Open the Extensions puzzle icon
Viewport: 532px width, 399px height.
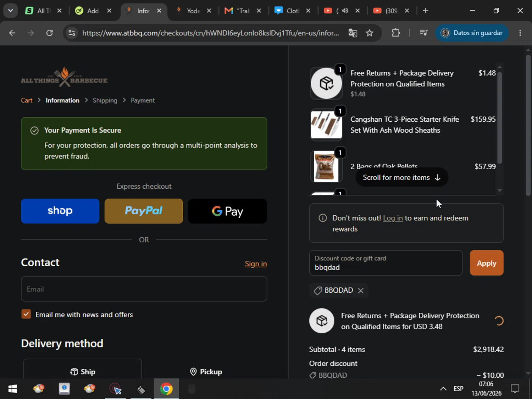point(396,33)
